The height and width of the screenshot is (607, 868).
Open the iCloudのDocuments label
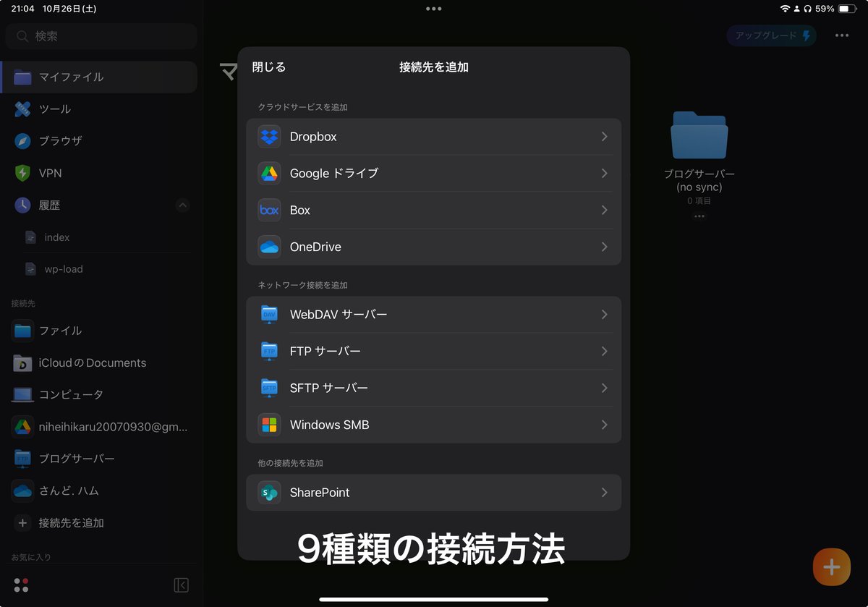[93, 363]
